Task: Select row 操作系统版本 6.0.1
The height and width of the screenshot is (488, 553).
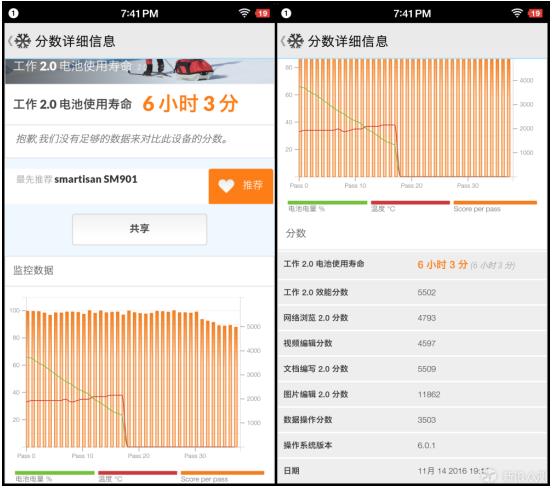Action: coord(412,445)
